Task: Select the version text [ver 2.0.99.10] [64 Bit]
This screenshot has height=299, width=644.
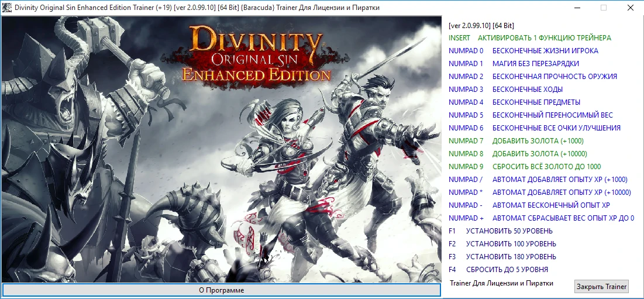Action: click(x=481, y=26)
